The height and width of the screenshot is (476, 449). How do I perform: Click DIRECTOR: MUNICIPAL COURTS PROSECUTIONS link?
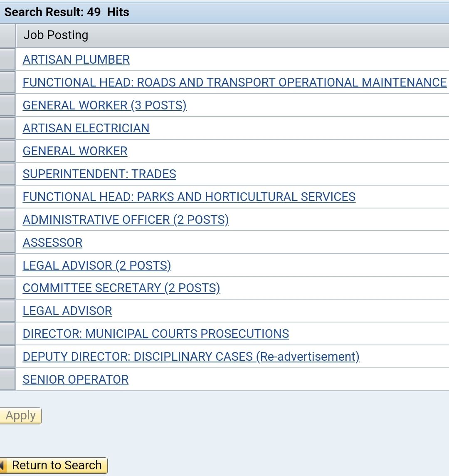coord(156,334)
